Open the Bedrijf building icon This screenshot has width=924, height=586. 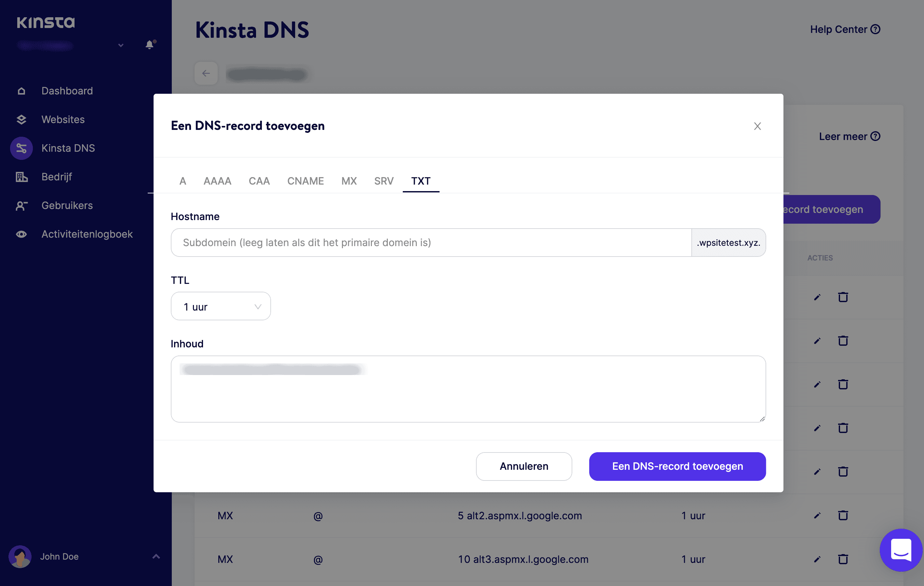click(21, 177)
